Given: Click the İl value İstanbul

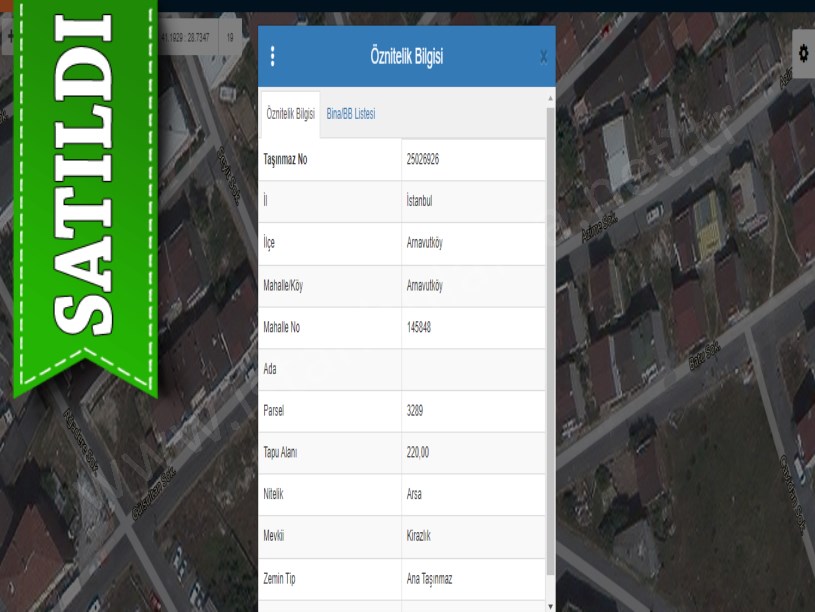Looking at the screenshot, I should (419, 201).
